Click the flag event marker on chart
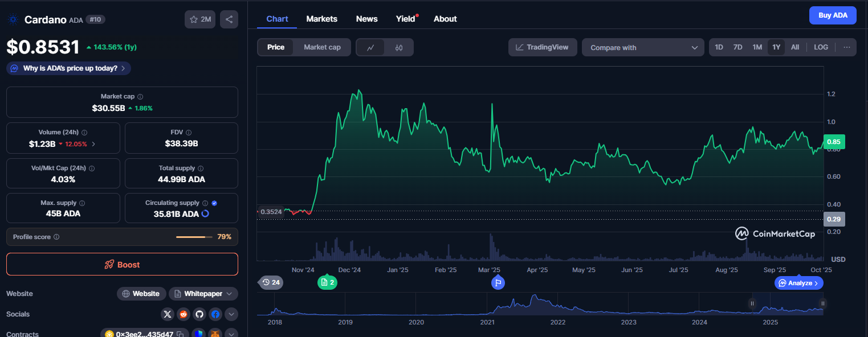 point(498,282)
